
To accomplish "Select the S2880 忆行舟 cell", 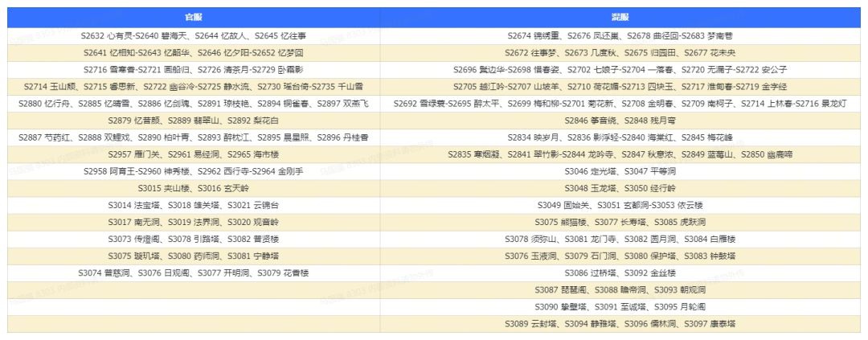I will (x=193, y=104).
